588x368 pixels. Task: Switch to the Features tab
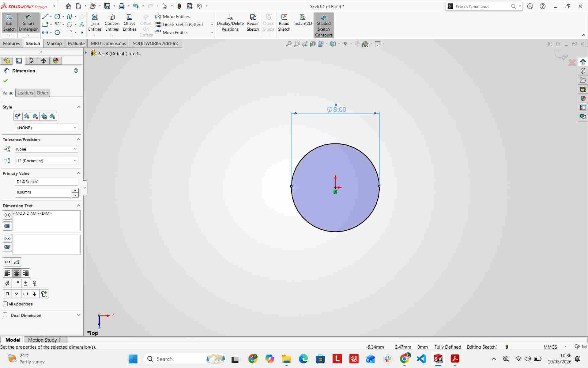click(11, 44)
